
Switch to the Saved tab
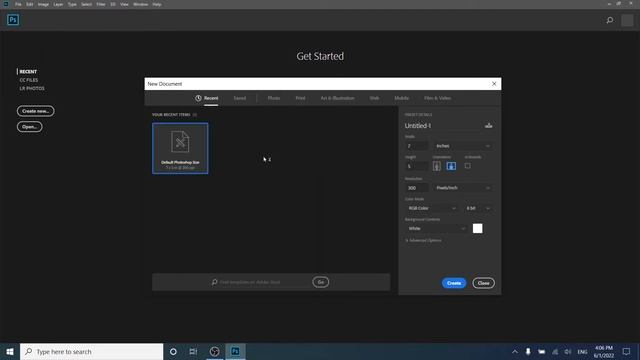coord(240,98)
